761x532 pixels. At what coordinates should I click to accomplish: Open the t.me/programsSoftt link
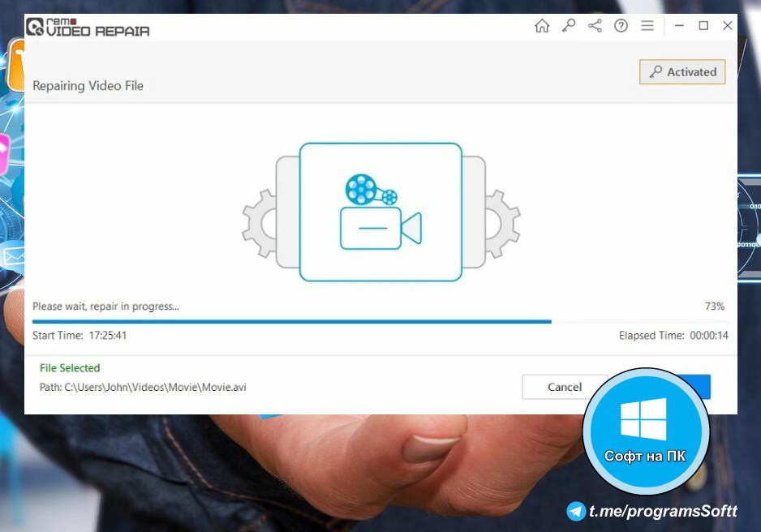click(663, 511)
